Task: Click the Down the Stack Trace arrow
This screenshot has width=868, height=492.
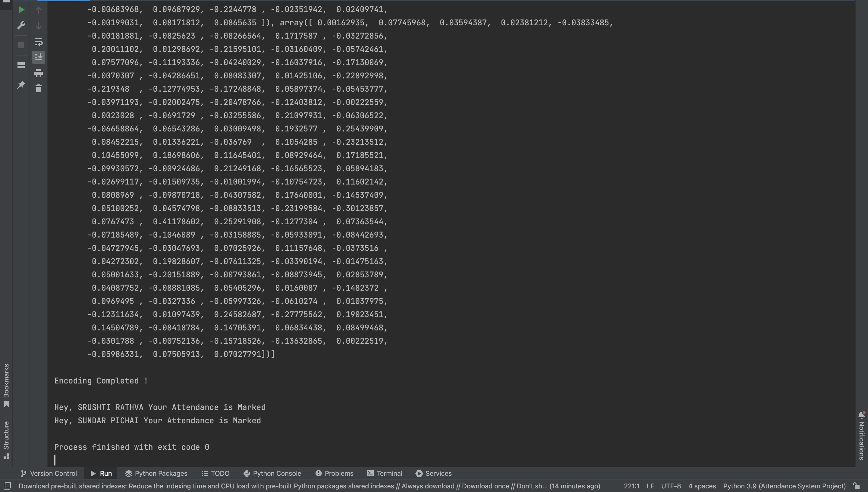Action: [39, 26]
